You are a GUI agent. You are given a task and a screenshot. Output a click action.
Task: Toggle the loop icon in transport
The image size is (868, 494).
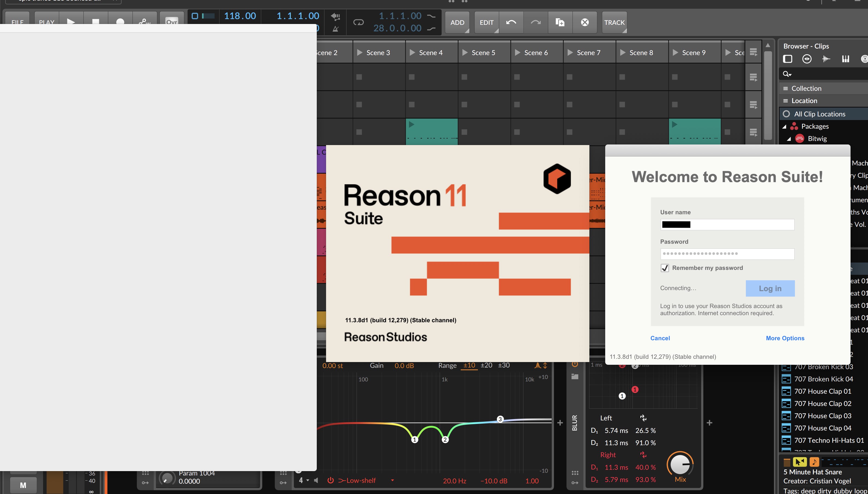coord(358,22)
